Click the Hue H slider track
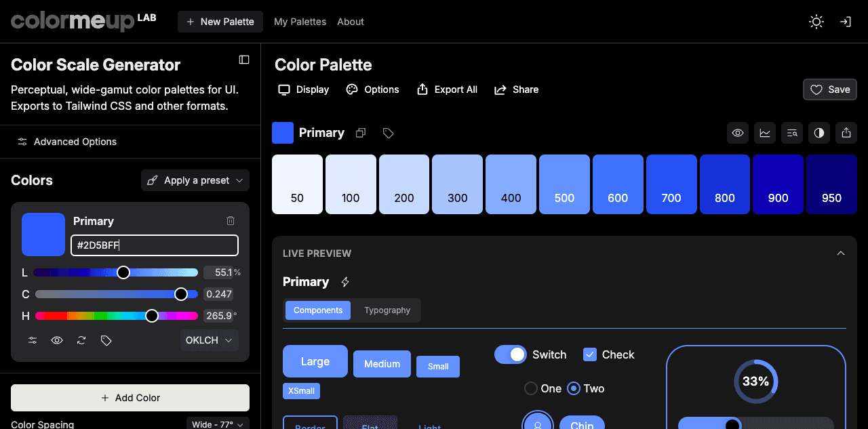Viewport: 868px width, 429px height. pos(117,316)
